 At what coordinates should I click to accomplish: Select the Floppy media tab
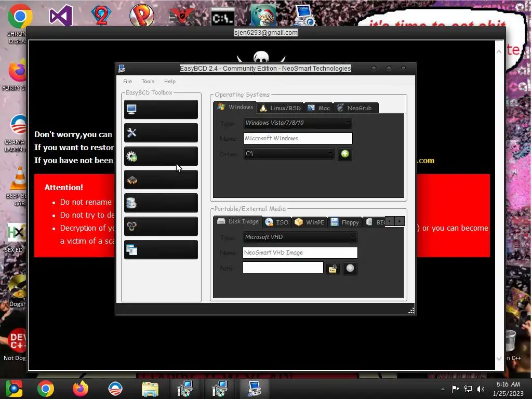[344, 222]
